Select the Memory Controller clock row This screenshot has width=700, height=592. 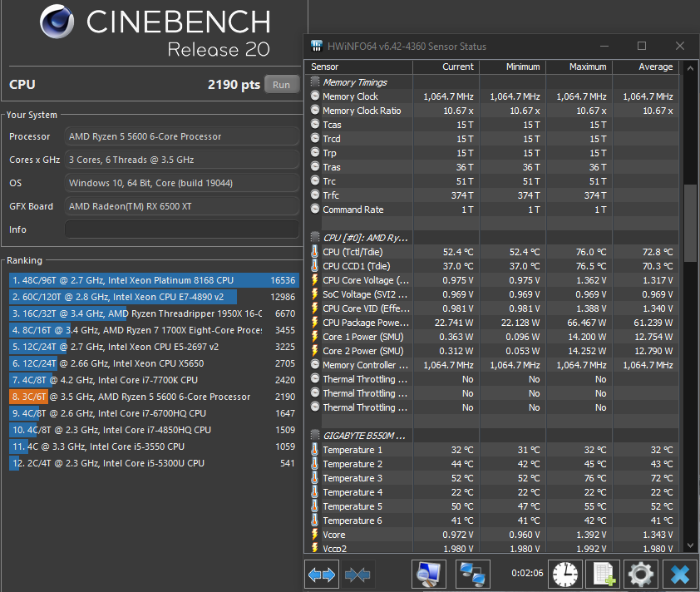point(492,365)
